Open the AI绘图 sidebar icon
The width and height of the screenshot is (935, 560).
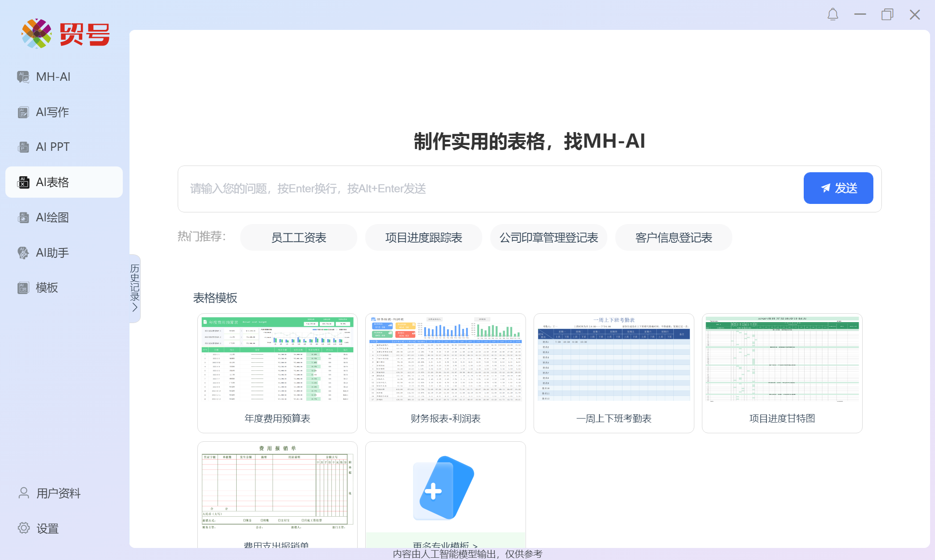pos(23,217)
